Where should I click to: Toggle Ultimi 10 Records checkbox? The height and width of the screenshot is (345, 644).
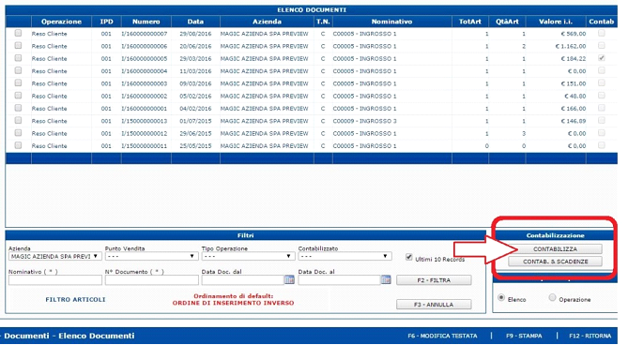408,257
